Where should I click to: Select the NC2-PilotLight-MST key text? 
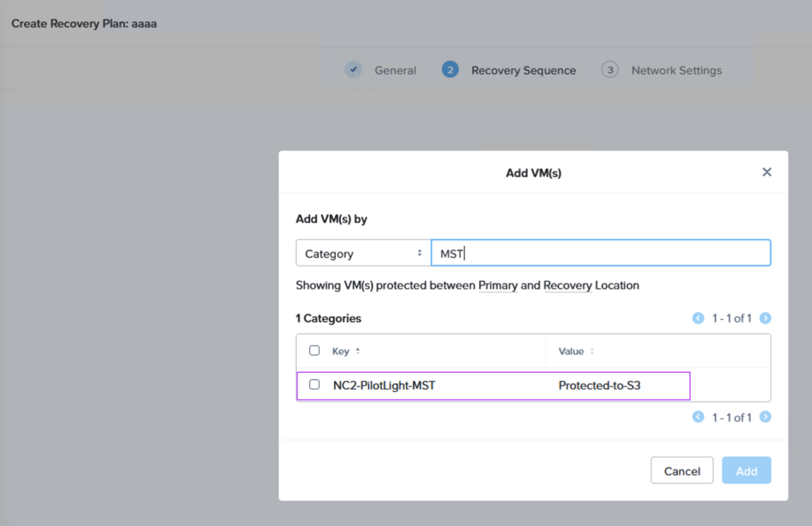[385, 386]
